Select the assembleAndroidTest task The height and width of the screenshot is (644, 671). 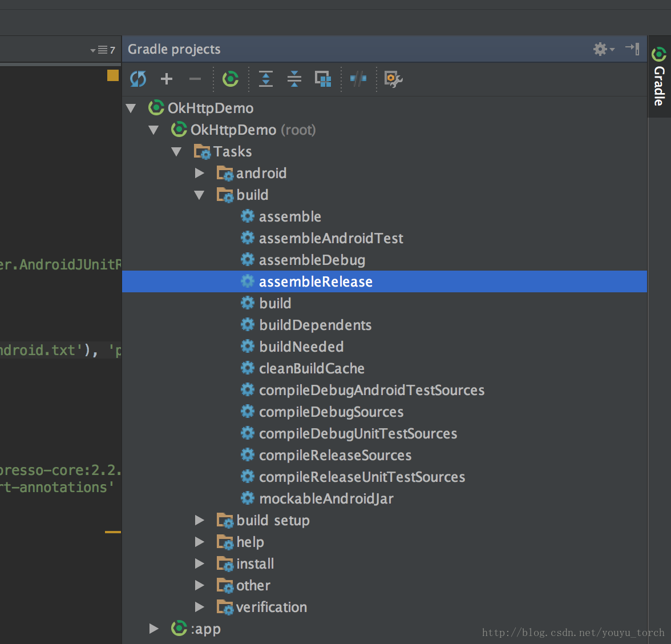click(x=331, y=239)
